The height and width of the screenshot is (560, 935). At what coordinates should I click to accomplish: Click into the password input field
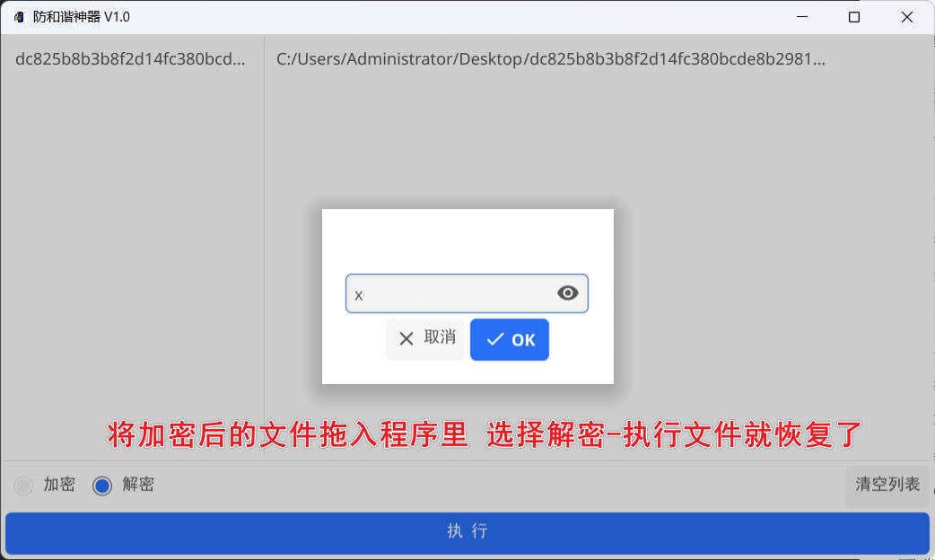(x=467, y=293)
